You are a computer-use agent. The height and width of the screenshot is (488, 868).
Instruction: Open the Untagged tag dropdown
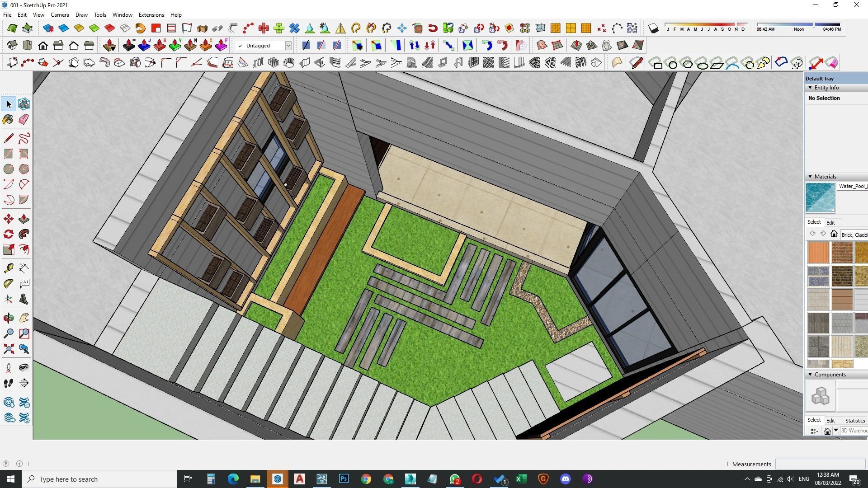288,46
